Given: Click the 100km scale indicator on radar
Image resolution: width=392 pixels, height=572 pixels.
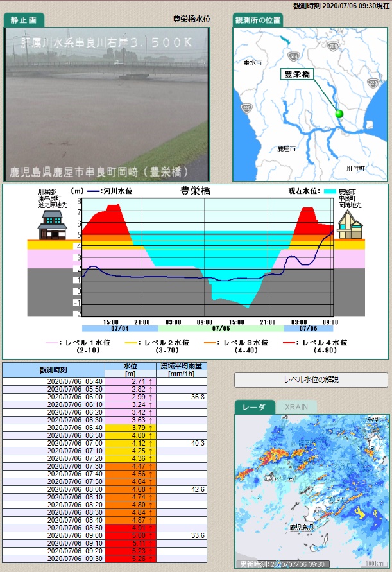Looking at the screenshot, I should pos(373,563).
